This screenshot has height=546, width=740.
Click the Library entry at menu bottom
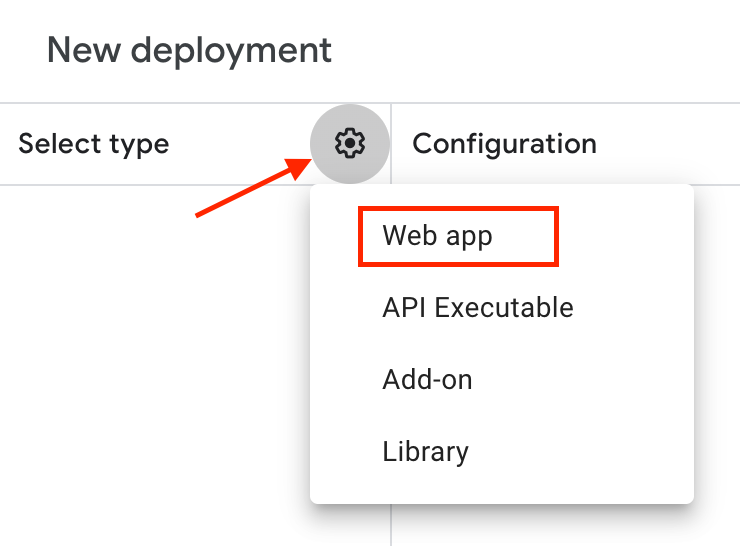[425, 451]
